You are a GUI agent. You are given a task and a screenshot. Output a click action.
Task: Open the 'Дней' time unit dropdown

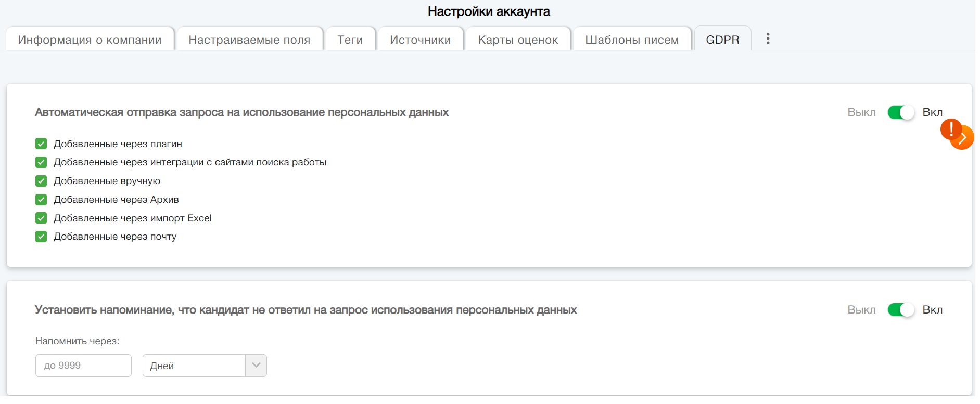(x=204, y=366)
